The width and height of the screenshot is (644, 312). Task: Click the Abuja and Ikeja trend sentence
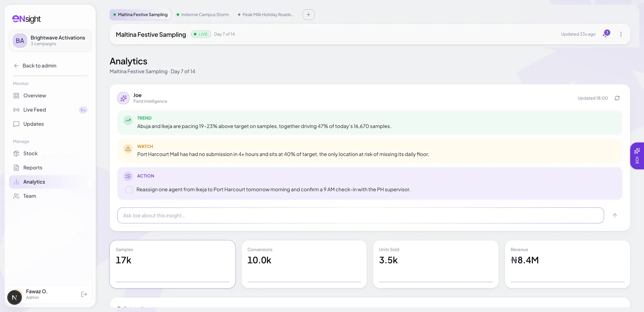click(264, 126)
